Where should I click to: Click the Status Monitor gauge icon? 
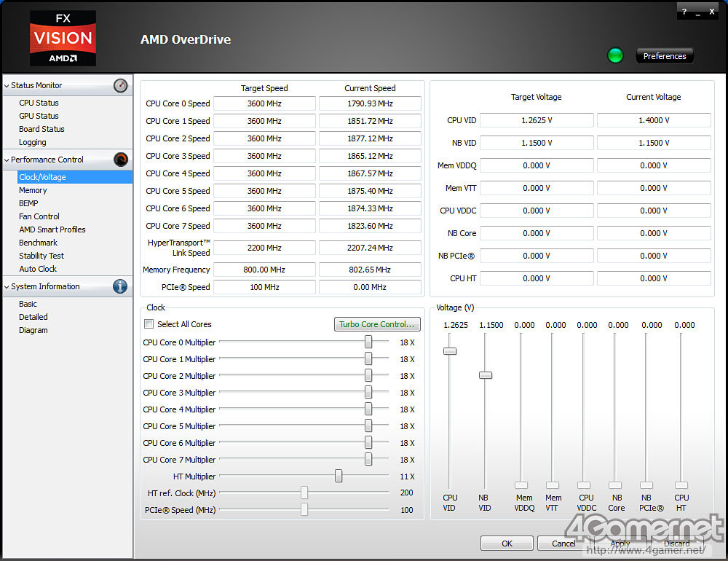(x=121, y=85)
